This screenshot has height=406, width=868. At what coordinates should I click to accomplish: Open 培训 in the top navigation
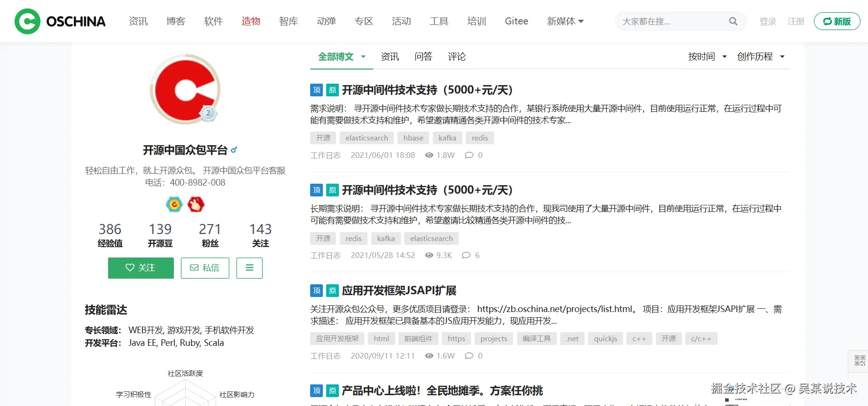(x=477, y=21)
